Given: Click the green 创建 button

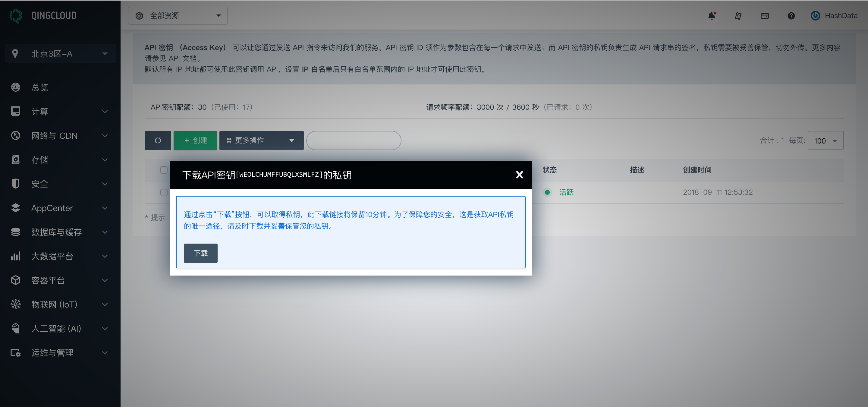Looking at the screenshot, I should point(195,140).
